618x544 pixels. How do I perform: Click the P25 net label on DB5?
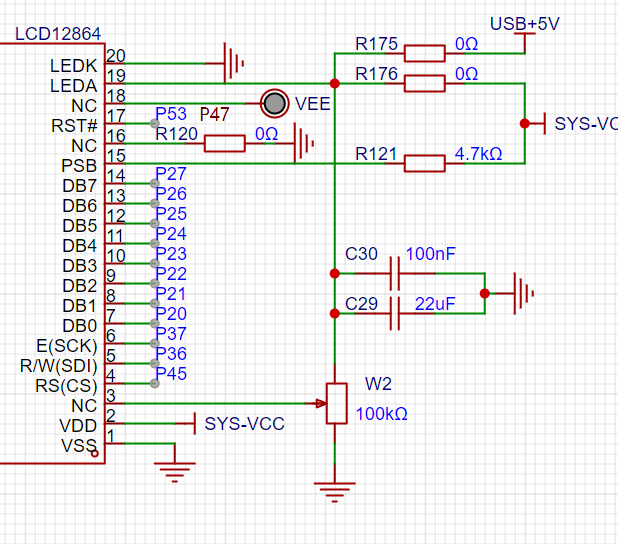pyautogui.click(x=171, y=214)
